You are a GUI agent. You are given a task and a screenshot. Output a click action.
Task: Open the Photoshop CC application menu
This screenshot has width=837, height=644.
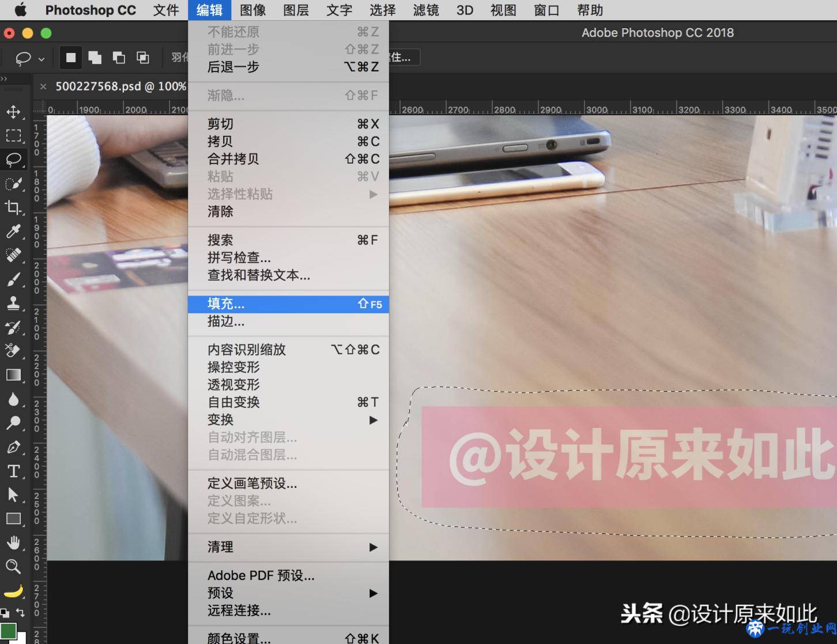click(91, 10)
